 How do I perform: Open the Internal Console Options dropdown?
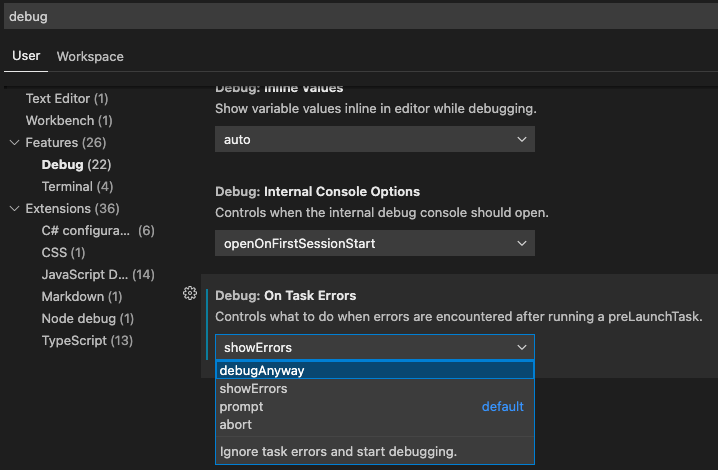[x=375, y=243]
